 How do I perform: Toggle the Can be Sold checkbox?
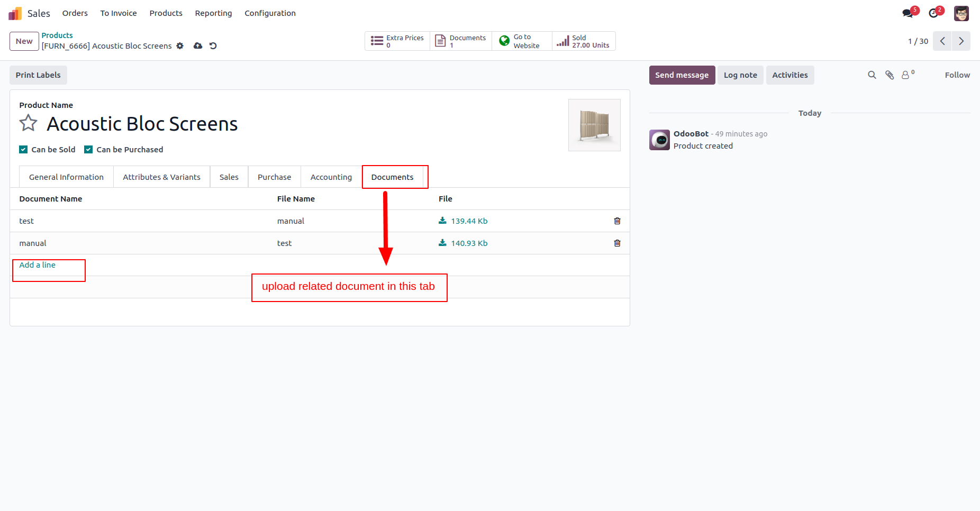pyautogui.click(x=23, y=150)
